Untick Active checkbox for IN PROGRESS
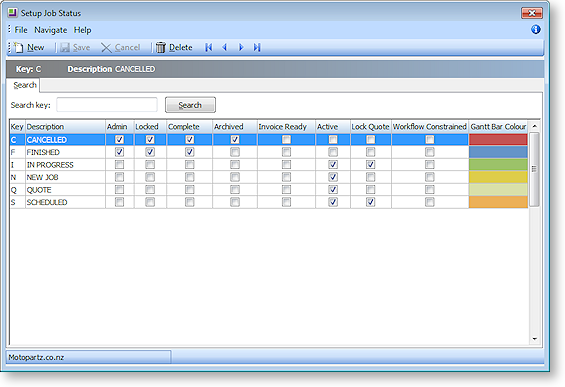Viewport: 565px width, 387px height. 333,165
